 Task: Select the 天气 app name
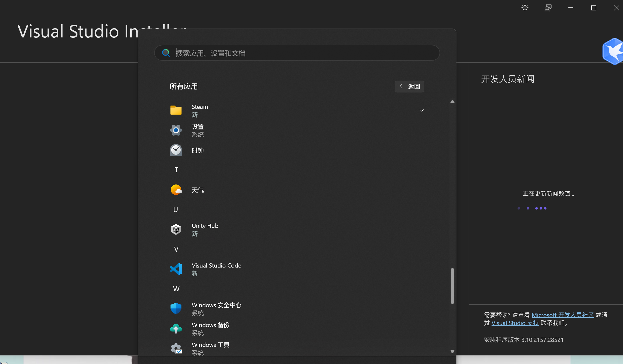pyautogui.click(x=198, y=190)
